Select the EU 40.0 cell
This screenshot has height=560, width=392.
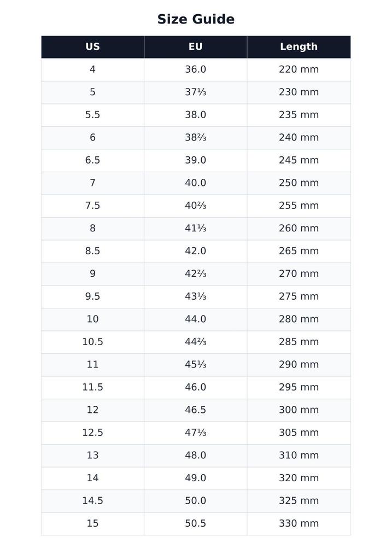tap(195, 183)
